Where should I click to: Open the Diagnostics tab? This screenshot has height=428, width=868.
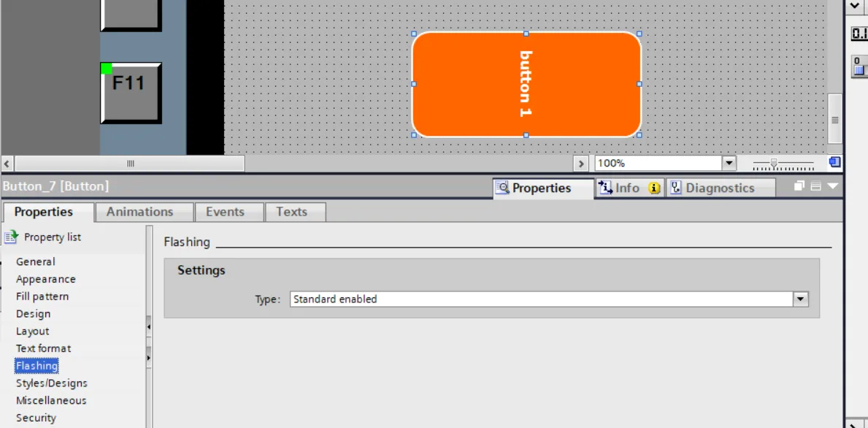coord(719,188)
